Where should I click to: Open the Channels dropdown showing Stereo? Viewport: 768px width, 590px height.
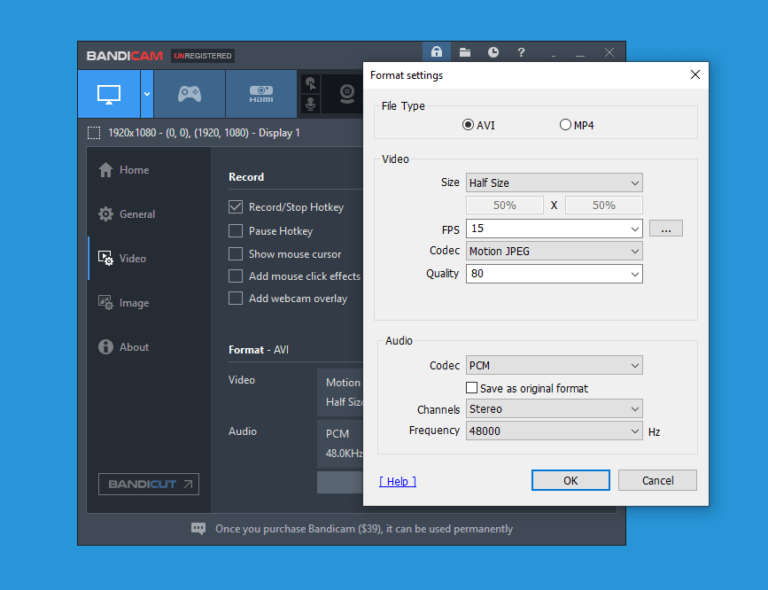554,409
